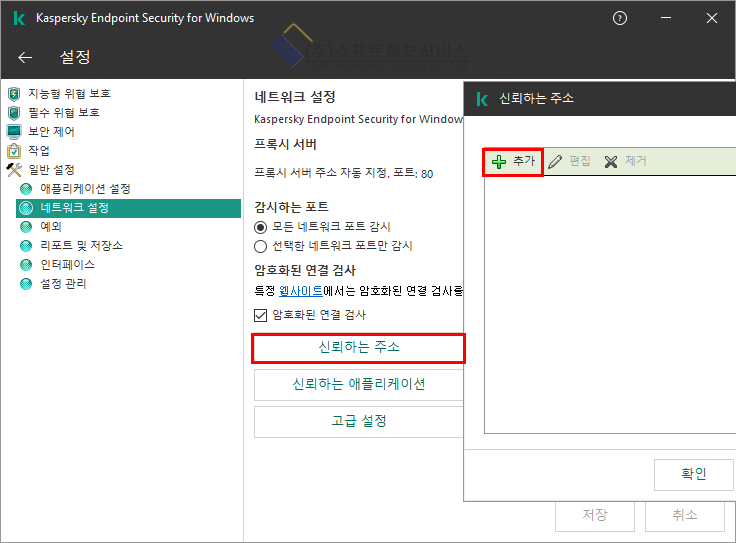The image size is (736, 543).
Task: Close the Kaspersky window
Action: point(712,18)
